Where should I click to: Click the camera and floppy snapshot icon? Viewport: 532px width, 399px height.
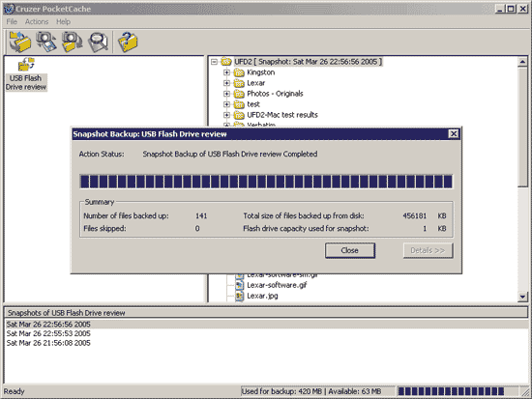point(46,42)
